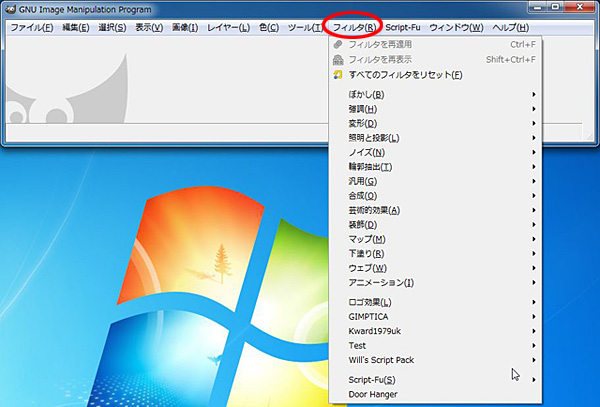
Task: Open the Script-Fu(S) submenu in the Filters menu
Action: pos(434,380)
